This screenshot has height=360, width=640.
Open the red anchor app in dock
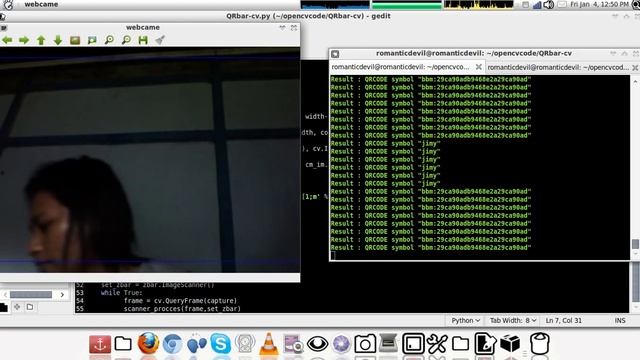click(100, 344)
